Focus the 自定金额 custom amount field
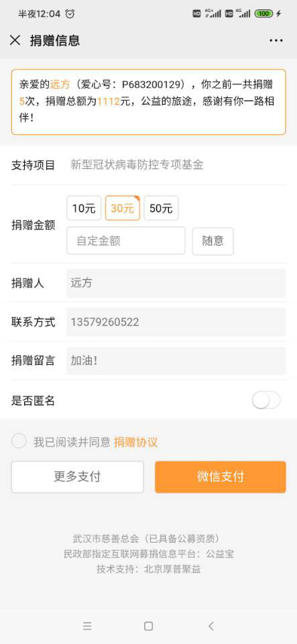Image resolution: width=297 pixels, height=644 pixels. coord(126,241)
